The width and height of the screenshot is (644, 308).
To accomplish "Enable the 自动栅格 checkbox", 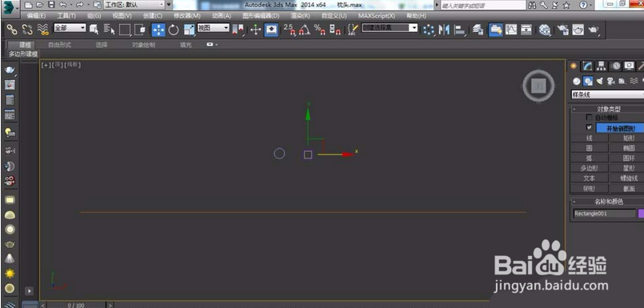I will click(x=589, y=118).
